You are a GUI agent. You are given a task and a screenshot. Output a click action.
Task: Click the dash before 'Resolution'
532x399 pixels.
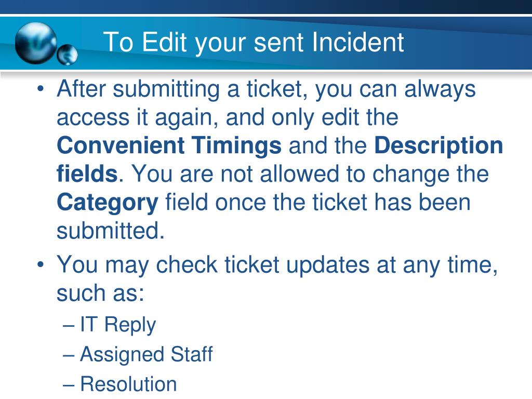[x=69, y=385]
